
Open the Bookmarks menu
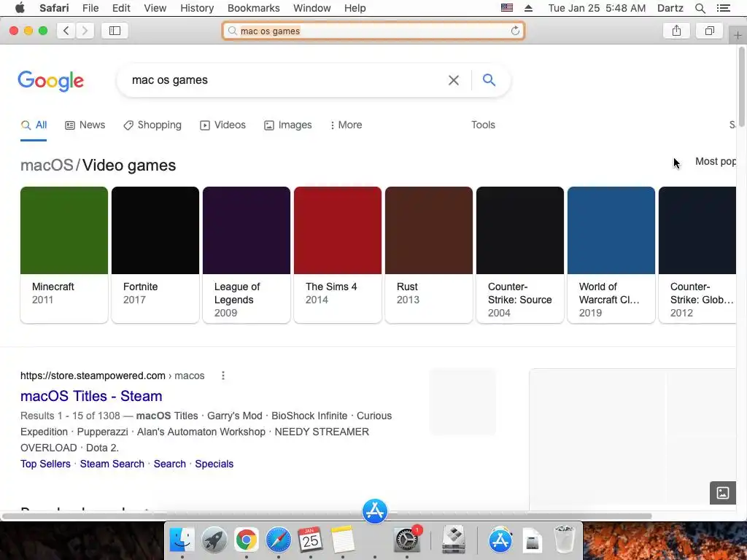(x=253, y=8)
